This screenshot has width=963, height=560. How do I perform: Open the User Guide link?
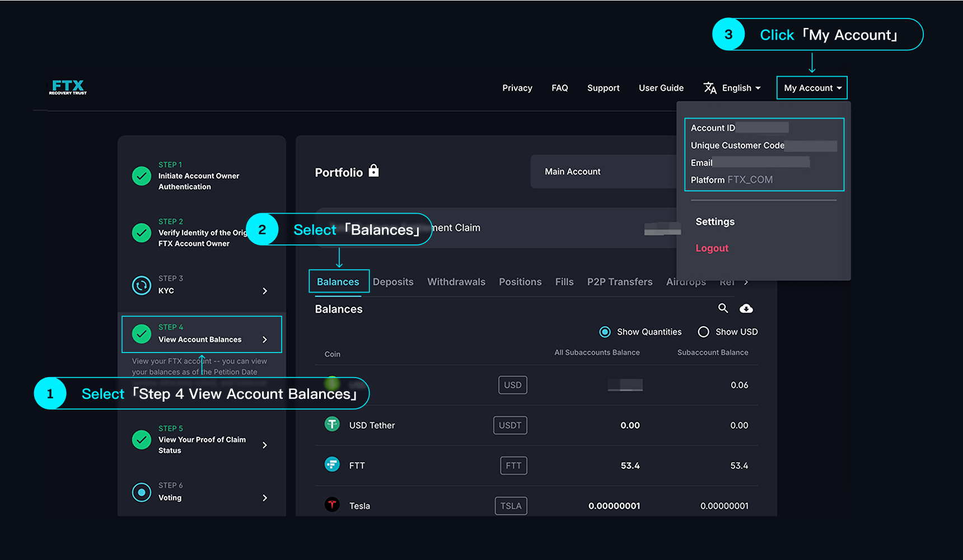[661, 88]
